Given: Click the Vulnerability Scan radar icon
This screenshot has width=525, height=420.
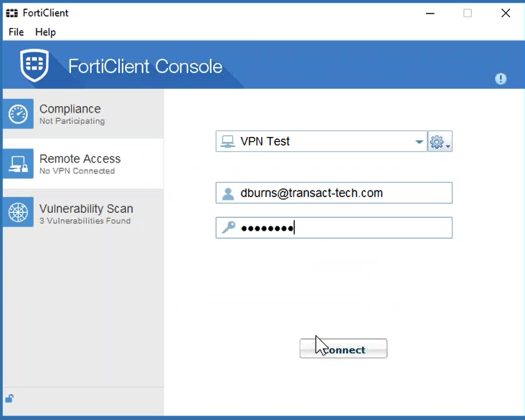Looking at the screenshot, I should point(18,214).
